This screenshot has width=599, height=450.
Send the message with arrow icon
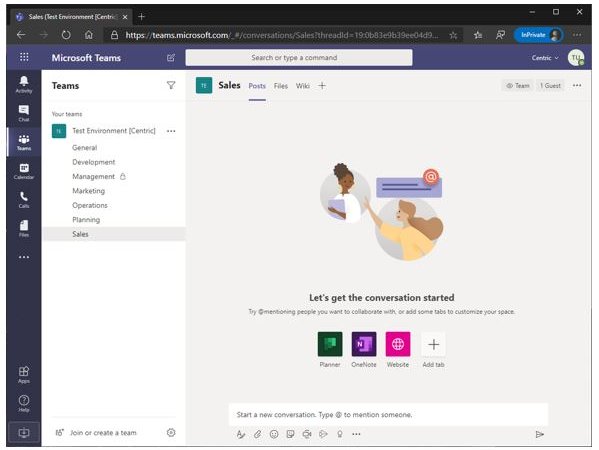539,434
